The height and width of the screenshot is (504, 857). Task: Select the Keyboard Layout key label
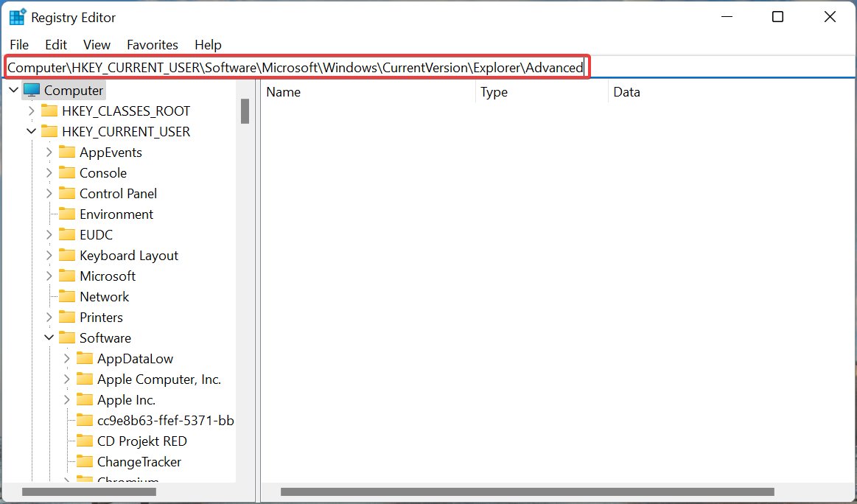[129, 255]
